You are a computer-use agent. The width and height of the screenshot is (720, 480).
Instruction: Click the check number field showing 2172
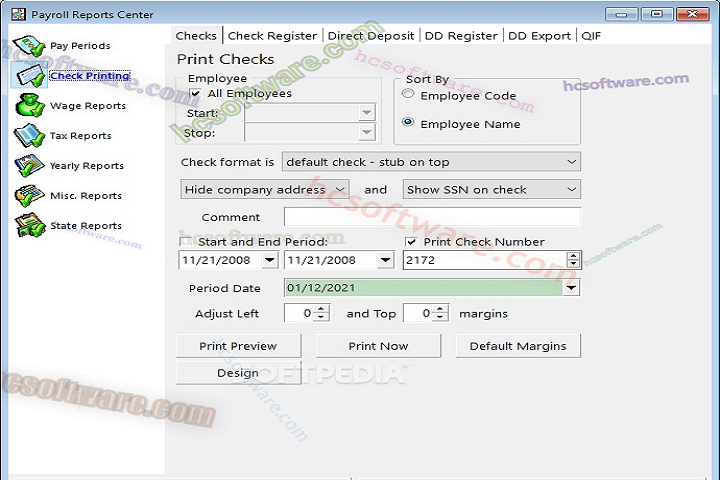[x=485, y=260]
